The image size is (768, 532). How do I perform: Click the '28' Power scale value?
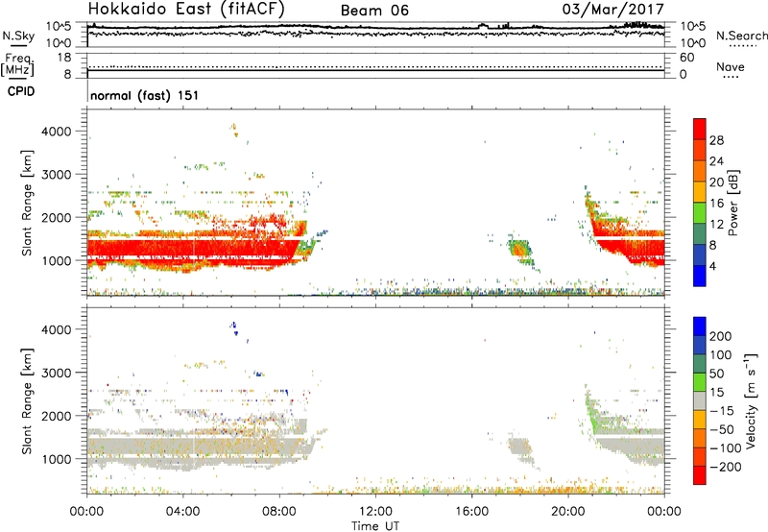pos(716,140)
